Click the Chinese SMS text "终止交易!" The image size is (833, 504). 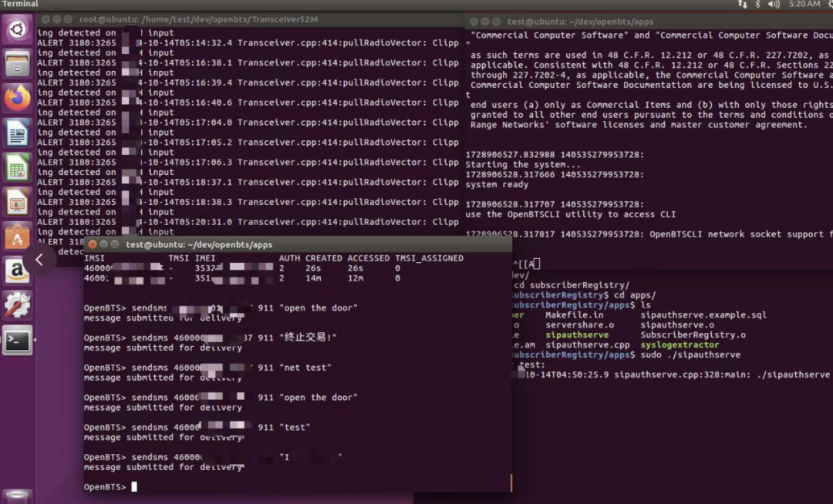(308, 338)
